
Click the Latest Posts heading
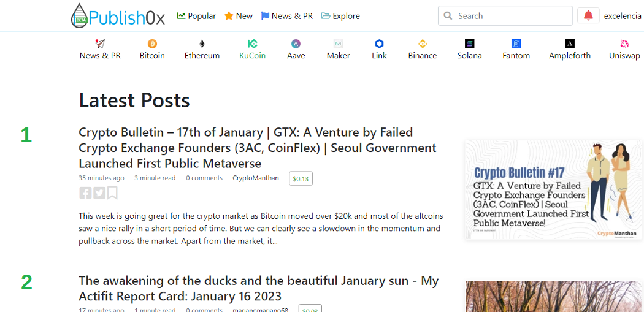tap(134, 101)
